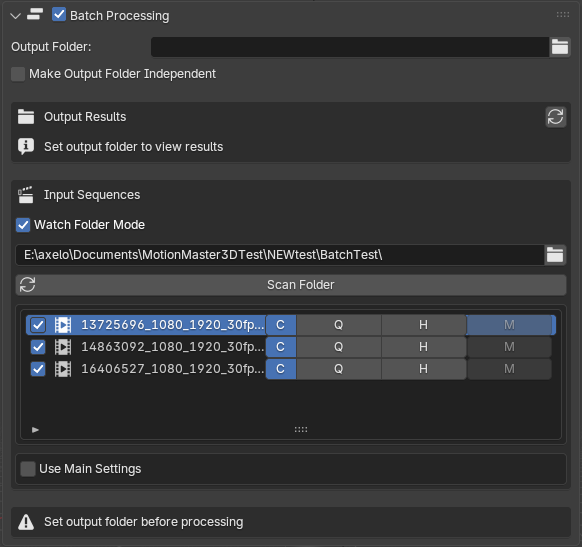This screenshot has height=547, width=582.
Task: Browse for watch folder with folder icon
Action: (x=555, y=255)
